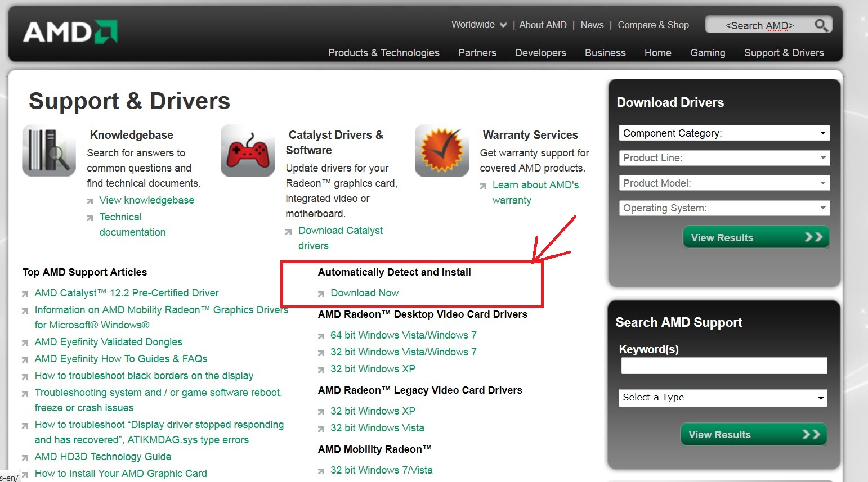Open the Worldwide region dropdown

click(479, 25)
